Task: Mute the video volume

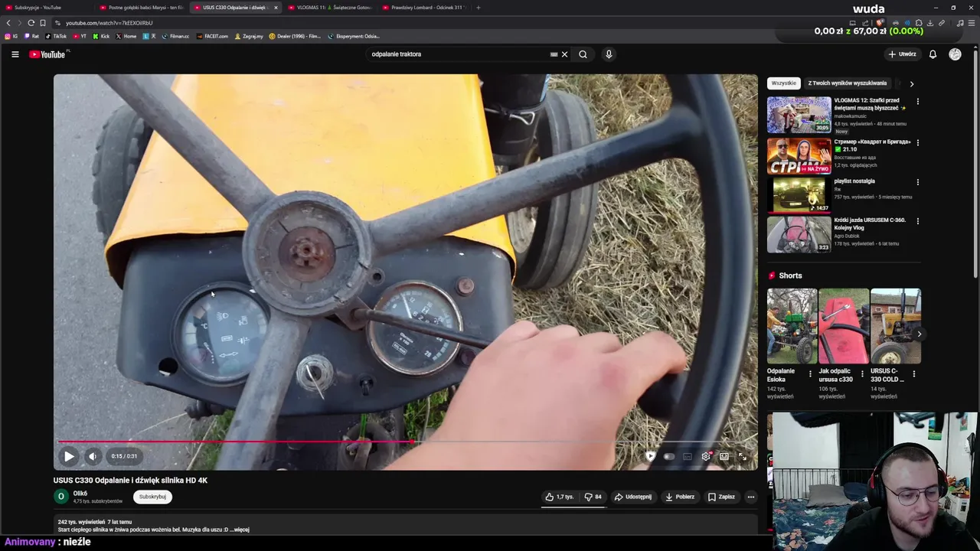Action: click(x=93, y=456)
